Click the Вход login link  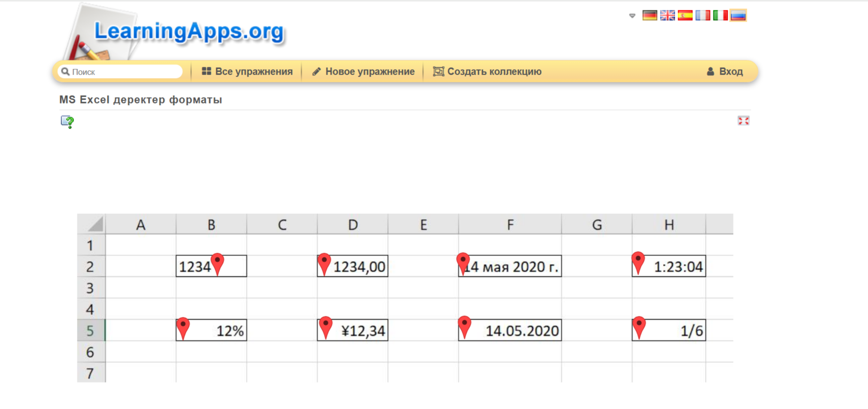click(x=725, y=72)
